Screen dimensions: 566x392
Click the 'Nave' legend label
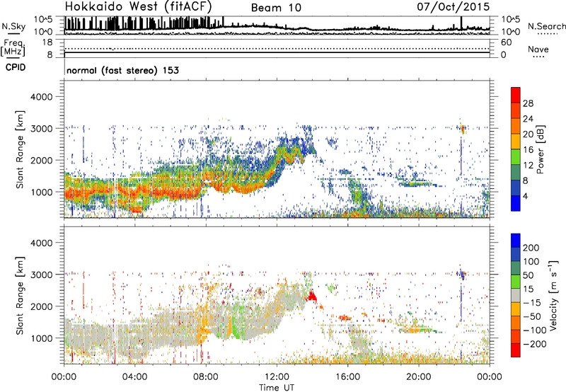(x=538, y=49)
